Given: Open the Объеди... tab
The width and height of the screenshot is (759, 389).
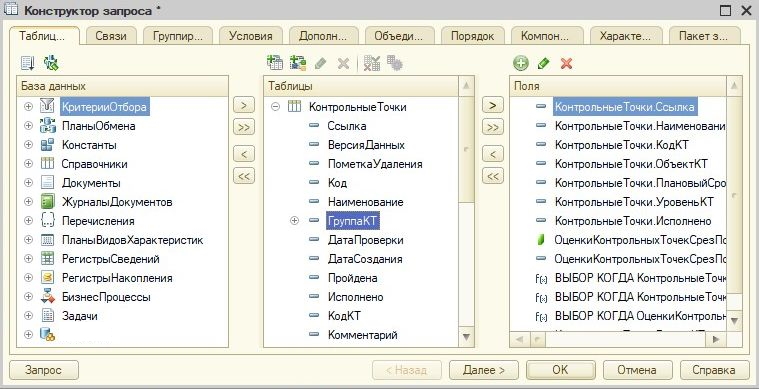Looking at the screenshot, I should click(398, 36).
